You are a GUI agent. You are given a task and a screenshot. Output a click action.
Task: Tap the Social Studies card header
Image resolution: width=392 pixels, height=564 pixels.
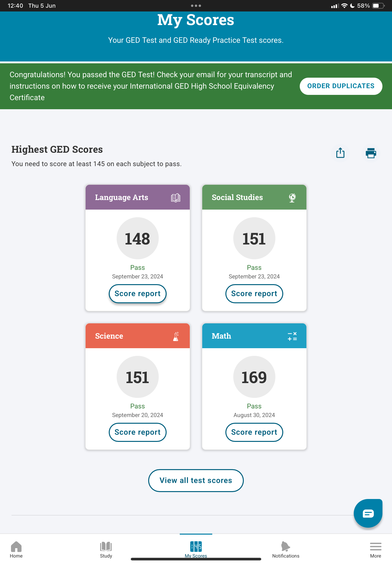pos(254,197)
